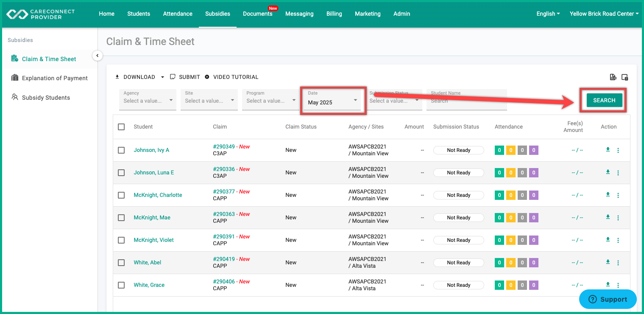Open the Documents menu

(x=258, y=14)
